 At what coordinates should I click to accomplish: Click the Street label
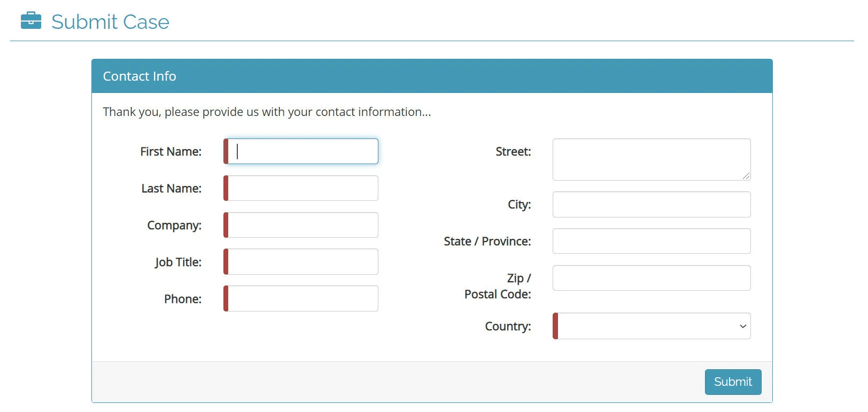click(x=513, y=152)
